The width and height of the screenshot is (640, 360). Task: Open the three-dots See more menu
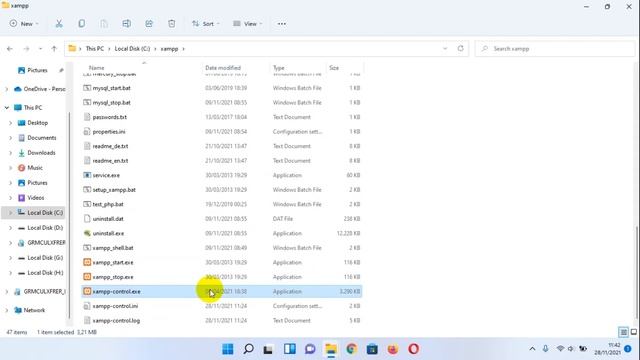coord(282,24)
